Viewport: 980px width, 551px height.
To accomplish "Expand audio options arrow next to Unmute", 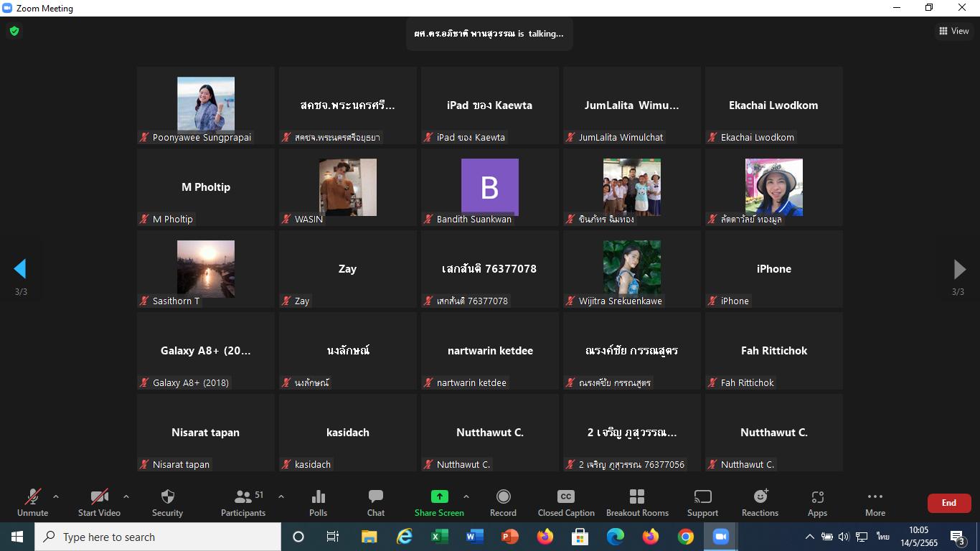I will point(56,496).
